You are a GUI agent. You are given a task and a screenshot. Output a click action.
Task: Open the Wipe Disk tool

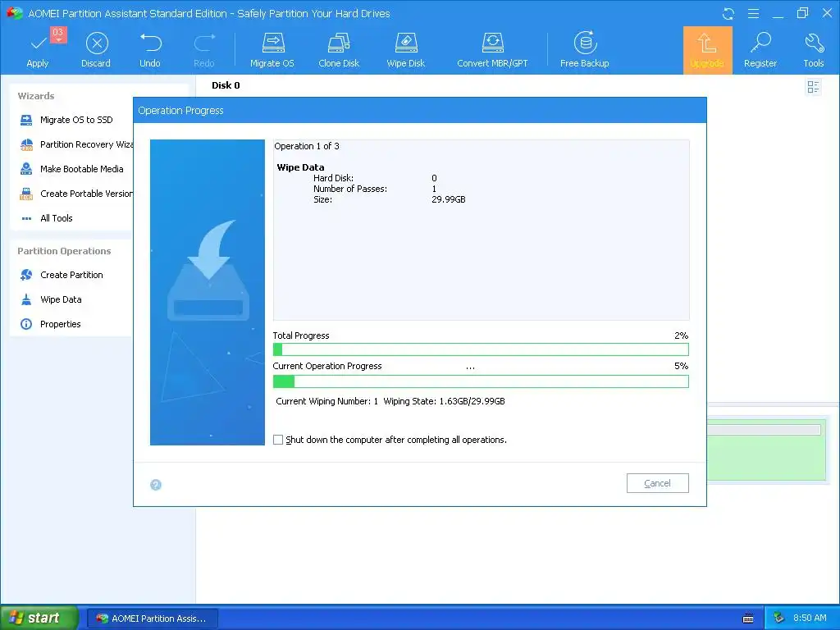point(405,49)
